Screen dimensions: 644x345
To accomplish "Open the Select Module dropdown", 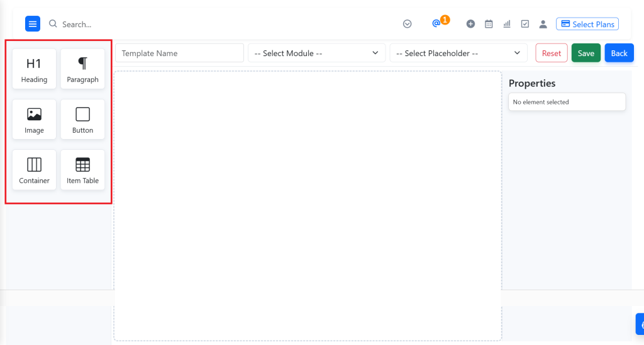I will (317, 53).
